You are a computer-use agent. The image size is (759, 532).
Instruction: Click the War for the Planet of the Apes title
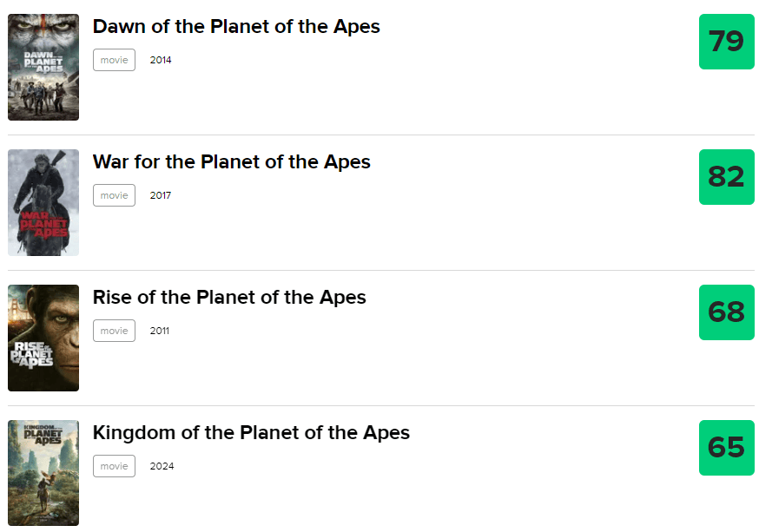[231, 161]
